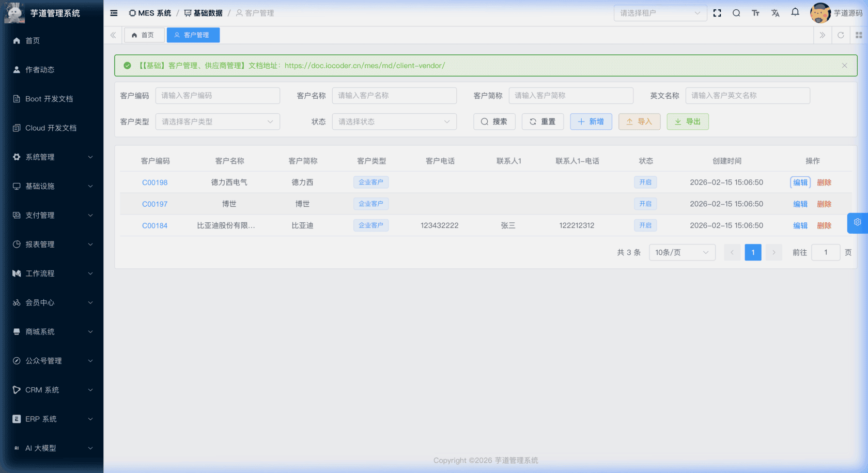Open customer code link C00184
868x473 pixels.
[x=154, y=226]
